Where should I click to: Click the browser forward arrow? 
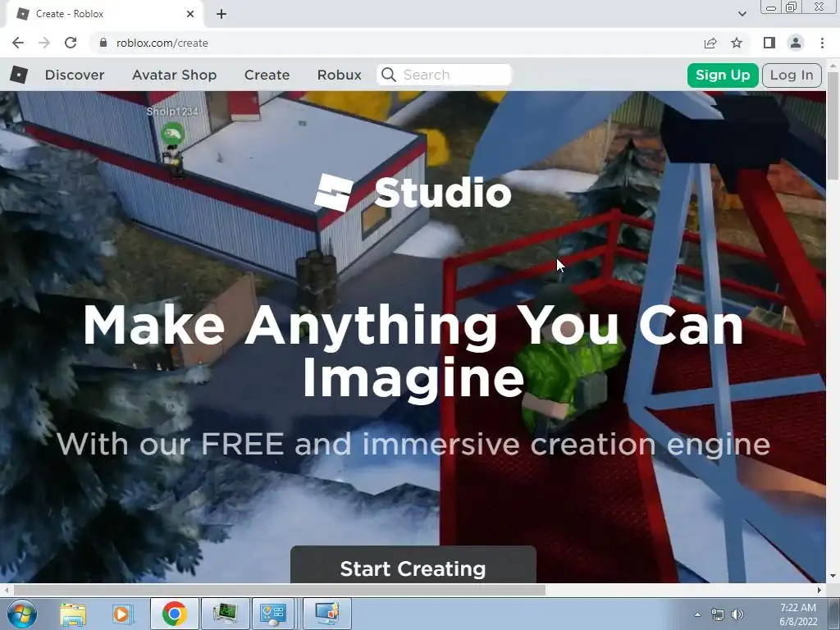click(x=44, y=43)
